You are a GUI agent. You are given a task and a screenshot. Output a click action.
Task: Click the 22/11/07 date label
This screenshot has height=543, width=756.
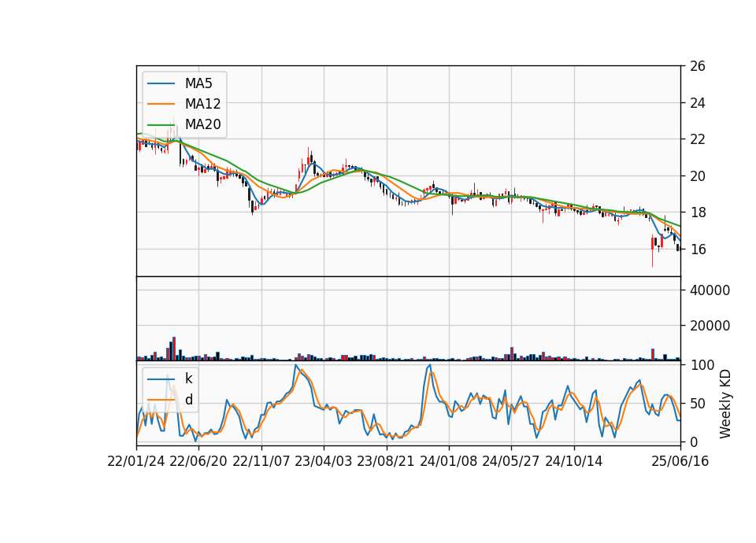[x=261, y=461]
